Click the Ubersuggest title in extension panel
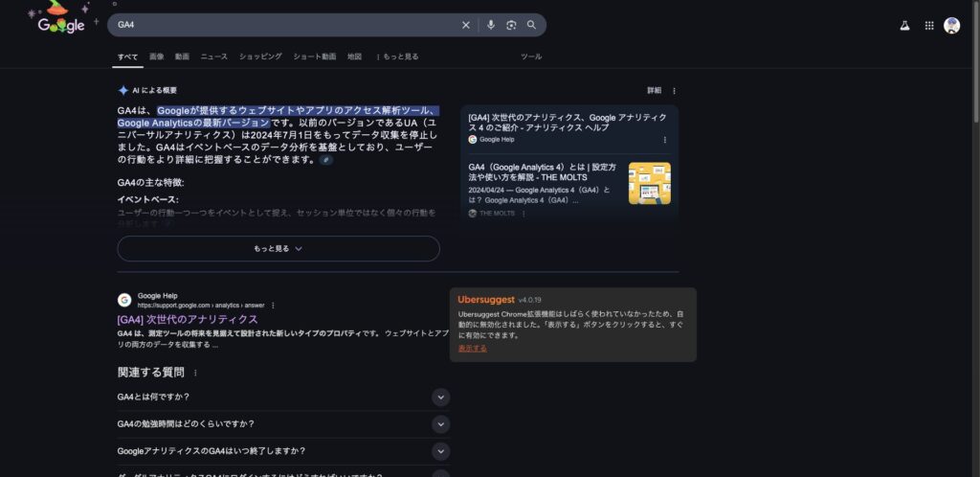Screen dimensions: 980x477 pos(486,300)
